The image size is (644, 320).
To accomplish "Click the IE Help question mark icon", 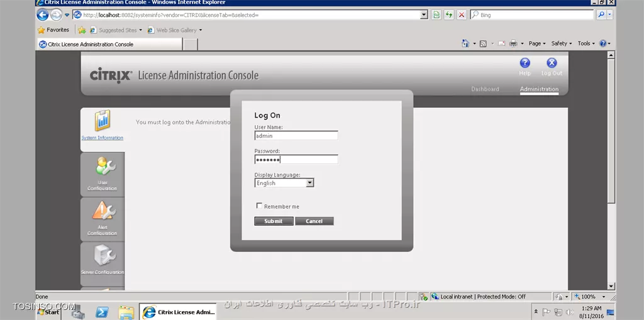I will tap(603, 43).
